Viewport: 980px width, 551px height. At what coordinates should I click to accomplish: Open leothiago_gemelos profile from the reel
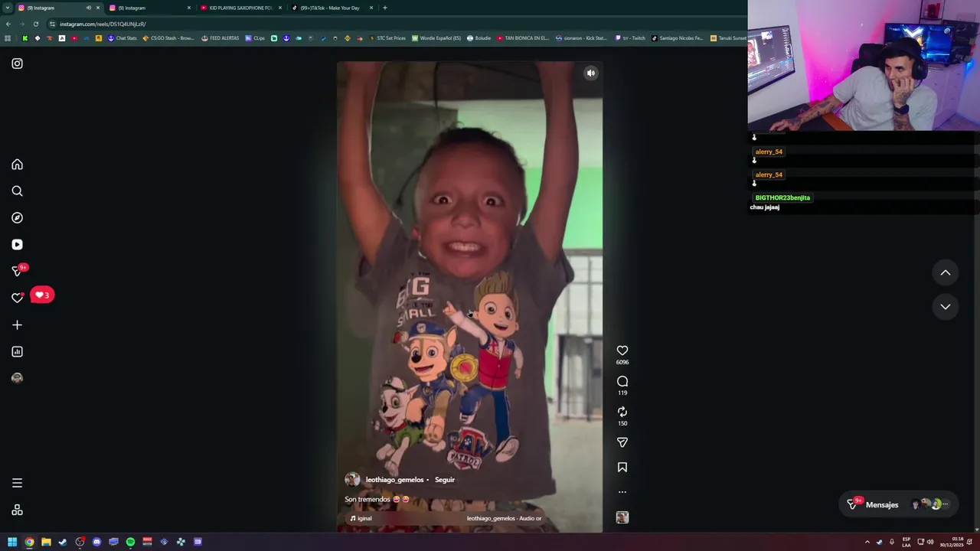pyautogui.click(x=394, y=480)
